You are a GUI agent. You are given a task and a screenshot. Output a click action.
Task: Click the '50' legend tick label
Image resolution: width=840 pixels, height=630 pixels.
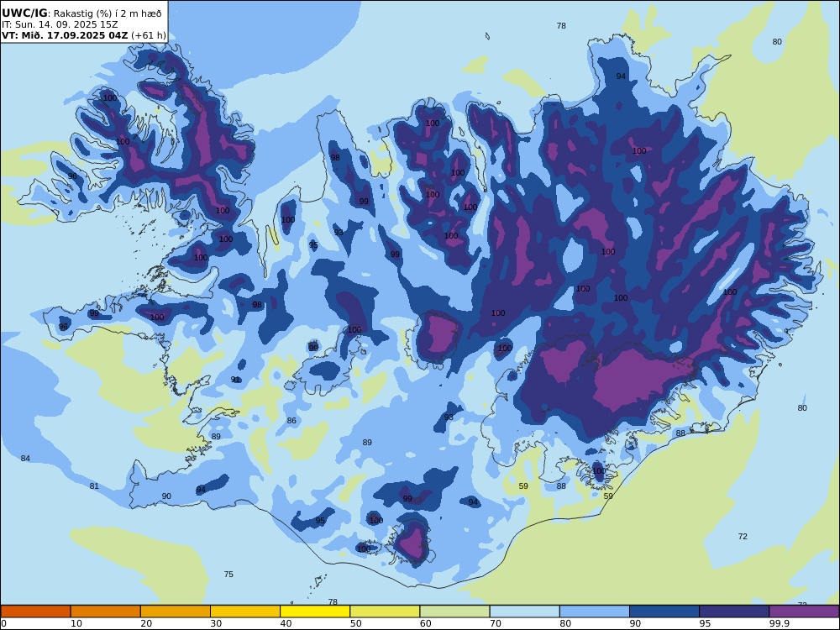click(355, 623)
